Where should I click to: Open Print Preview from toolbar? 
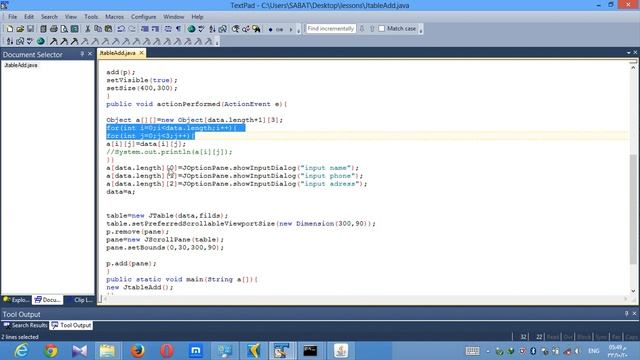(64, 29)
